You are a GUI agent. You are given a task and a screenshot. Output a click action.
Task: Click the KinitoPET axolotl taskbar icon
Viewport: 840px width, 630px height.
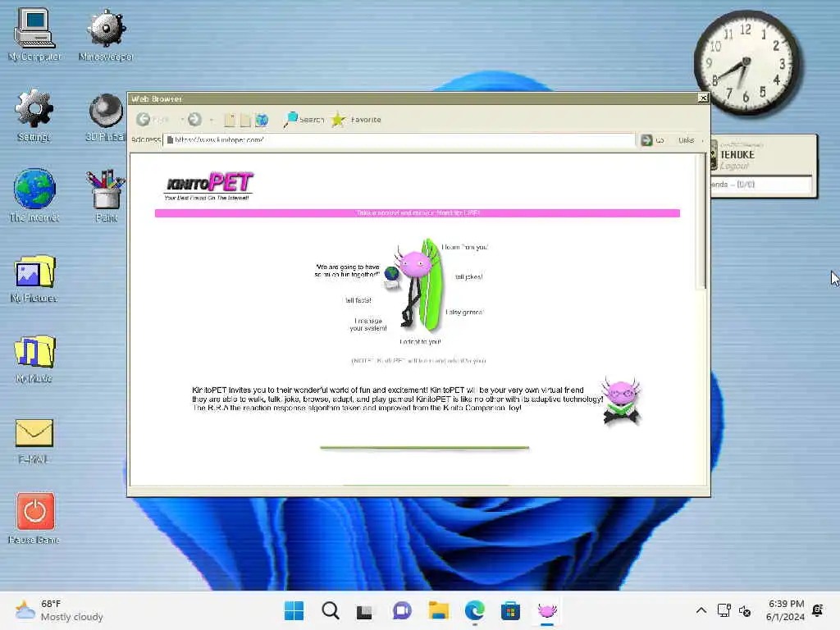547,610
